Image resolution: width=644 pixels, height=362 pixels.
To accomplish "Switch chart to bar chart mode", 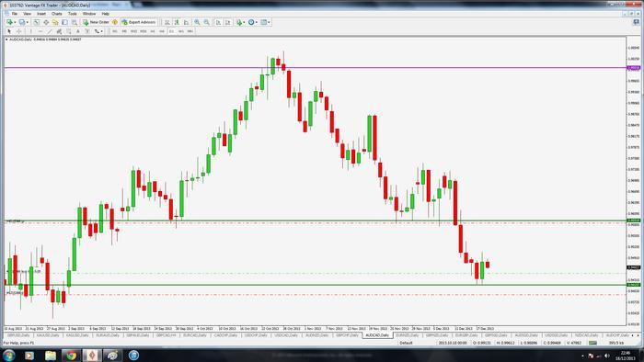I will (x=167, y=22).
